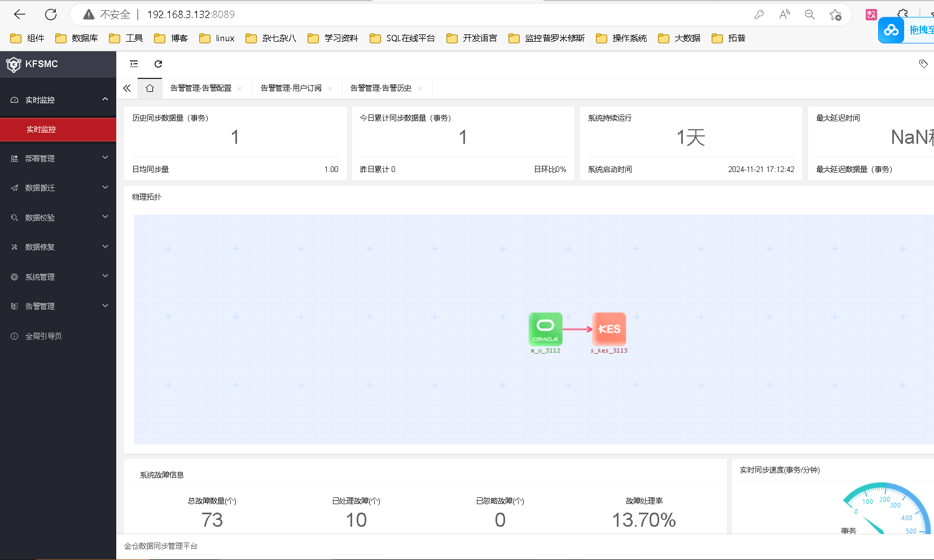Click system start time 2024-11-21 17:12:42
This screenshot has height=560, width=934.
coord(761,169)
